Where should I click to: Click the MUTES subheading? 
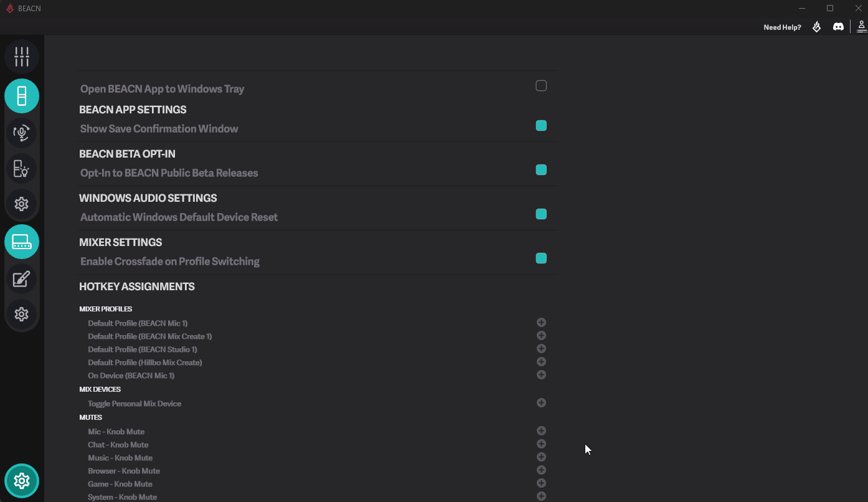pyautogui.click(x=91, y=417)
